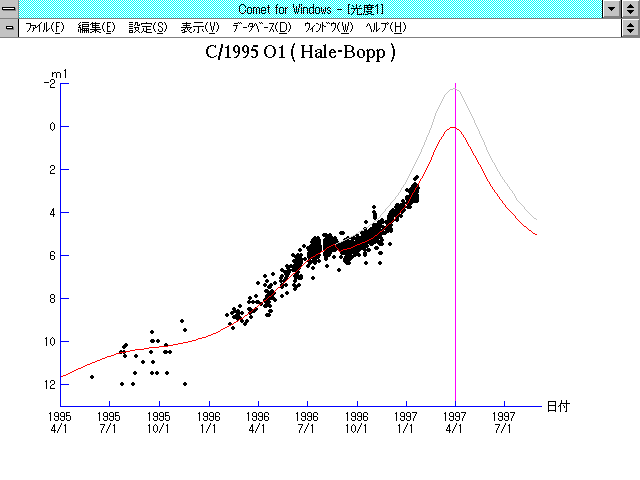Open the 表示(V) menu

199,27
